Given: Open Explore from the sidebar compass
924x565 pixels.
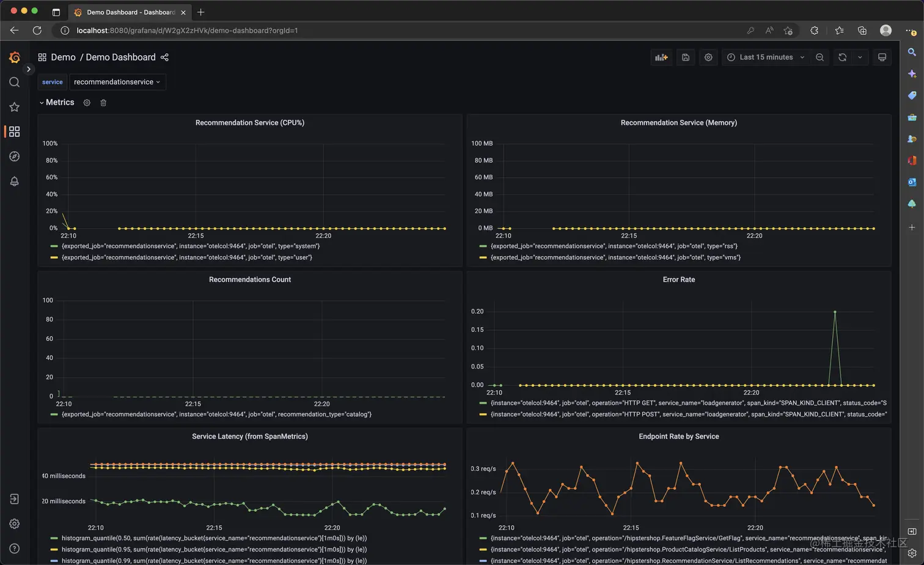Looking at the screenshot, I should [x=15, y=157].
